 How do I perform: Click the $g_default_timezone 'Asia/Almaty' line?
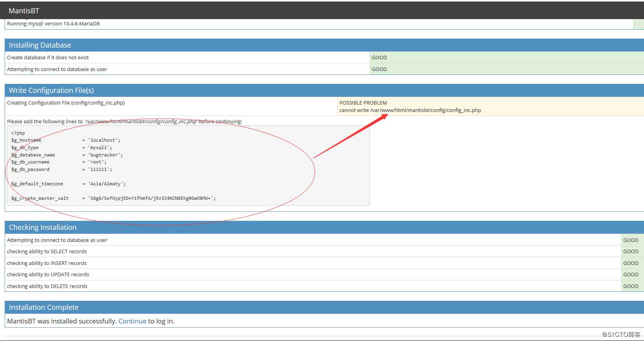click(69, 184)
